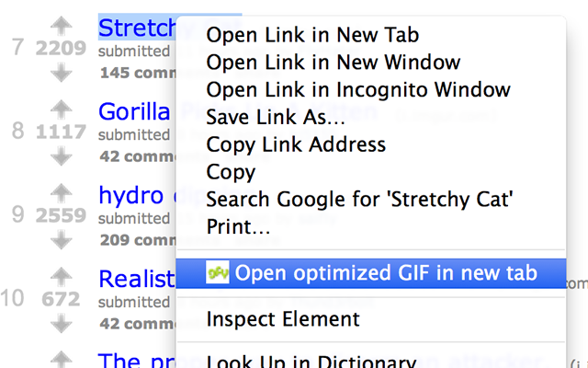The width and height of the screenshot is (588, 368).
Task: Click the gfy icon in context menu
Action: coord(218,272)
